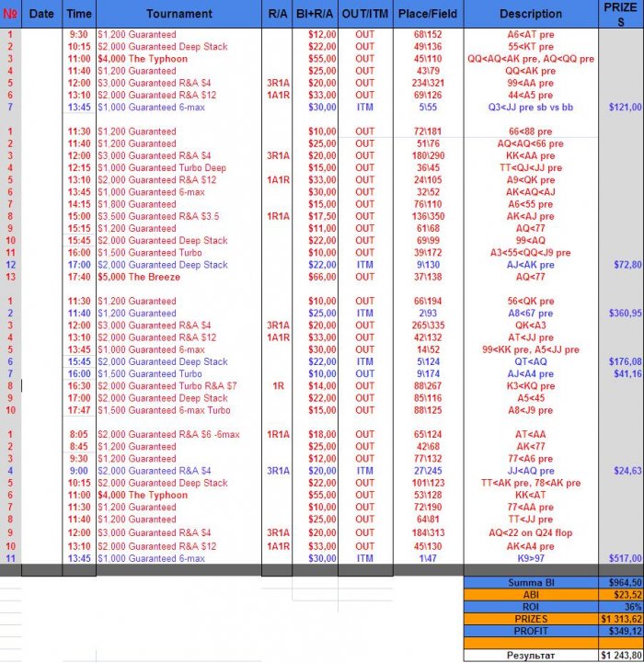Click the PRIZES column header
The width and height of the screenshot is (644, 663).
(x=621, y=14)
